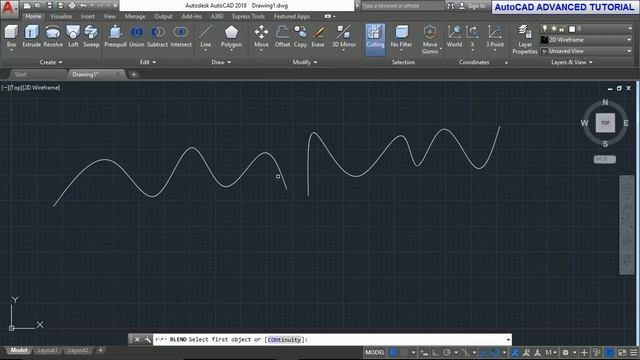Click the Open file quick access icon

click(x=38, y=6)
